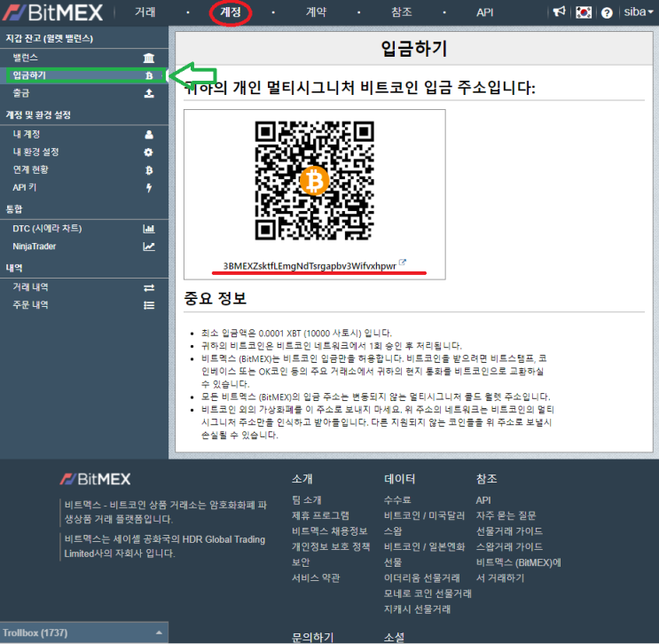Open the 비트멕스 채용정보 footer link
Screen dimensions: 659x644
tap(330, 531)
